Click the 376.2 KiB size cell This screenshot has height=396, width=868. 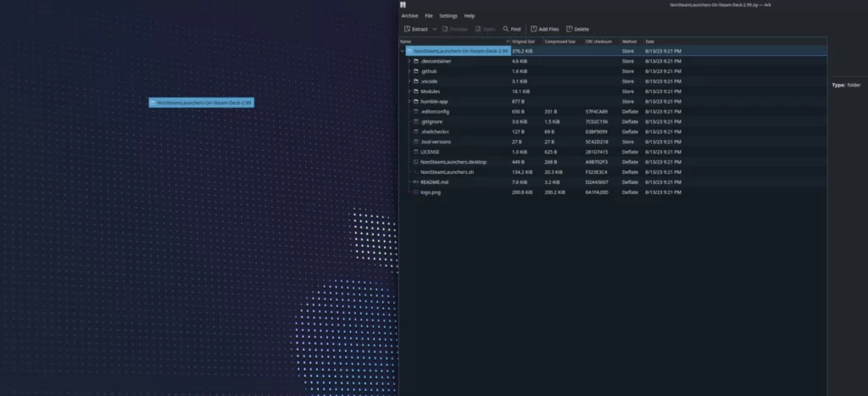pos(522,51)
